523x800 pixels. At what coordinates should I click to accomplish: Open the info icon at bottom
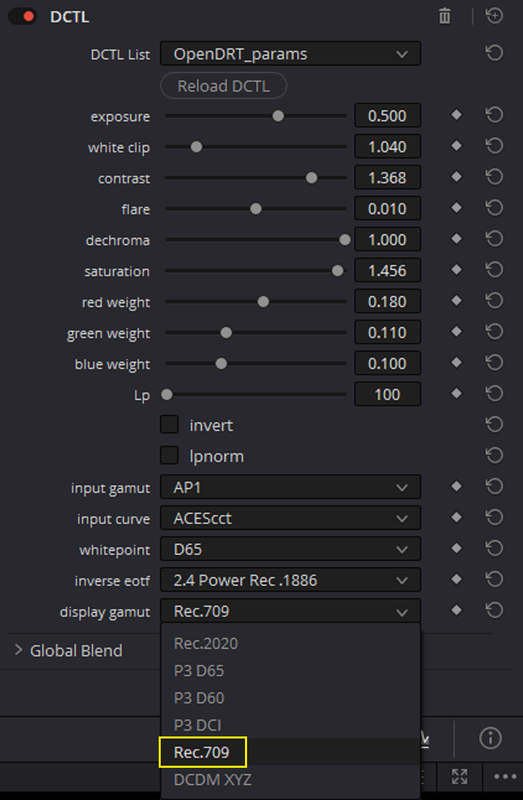click(x=490, y=738)
